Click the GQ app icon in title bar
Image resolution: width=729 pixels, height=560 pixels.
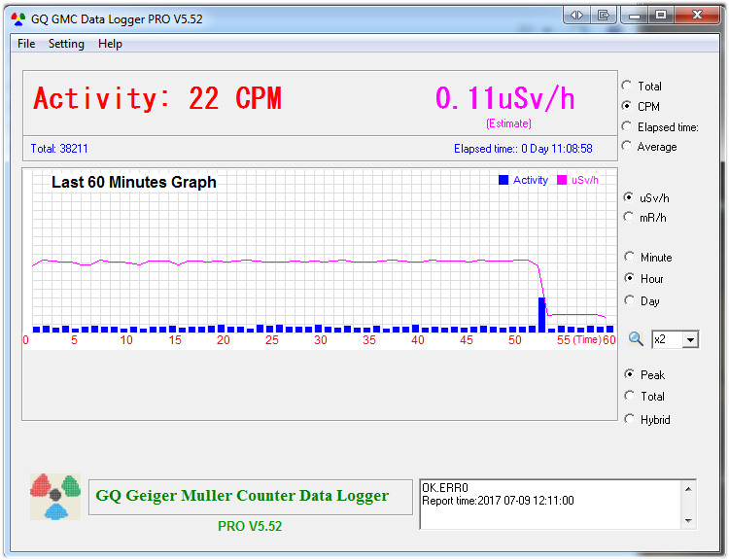pyautogui.click(x=18, y=19)
